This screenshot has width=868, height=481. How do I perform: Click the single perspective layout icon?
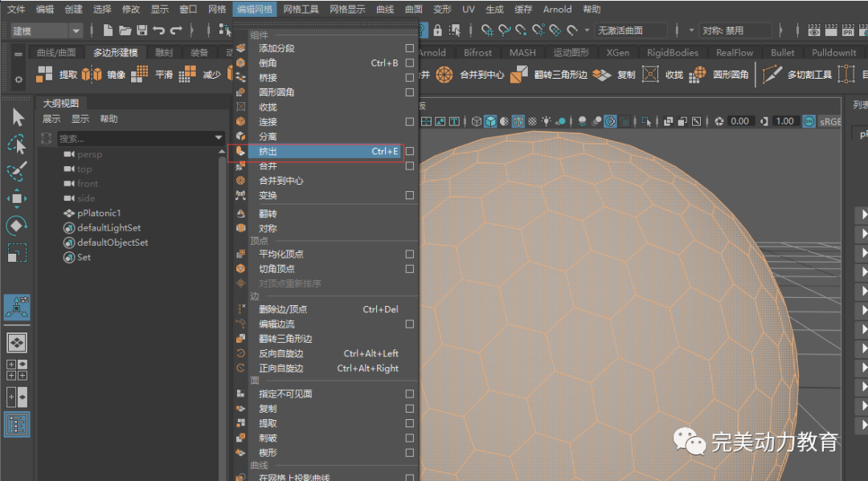17,343
